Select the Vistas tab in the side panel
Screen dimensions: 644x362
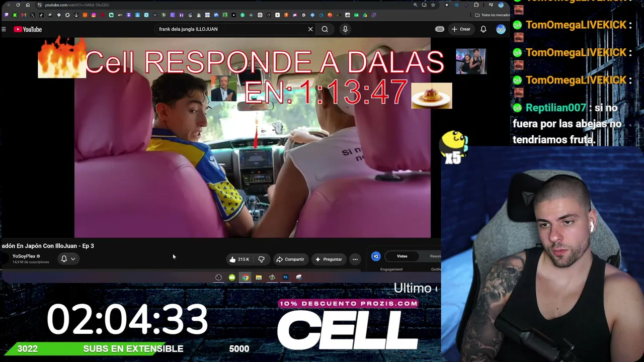tap(402, 256)
